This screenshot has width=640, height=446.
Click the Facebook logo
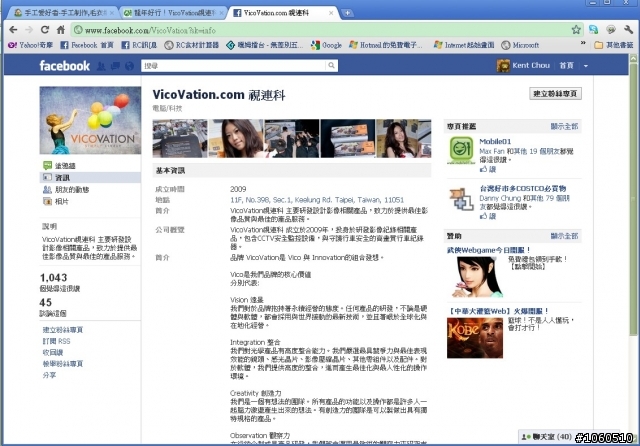pos(64,66)
